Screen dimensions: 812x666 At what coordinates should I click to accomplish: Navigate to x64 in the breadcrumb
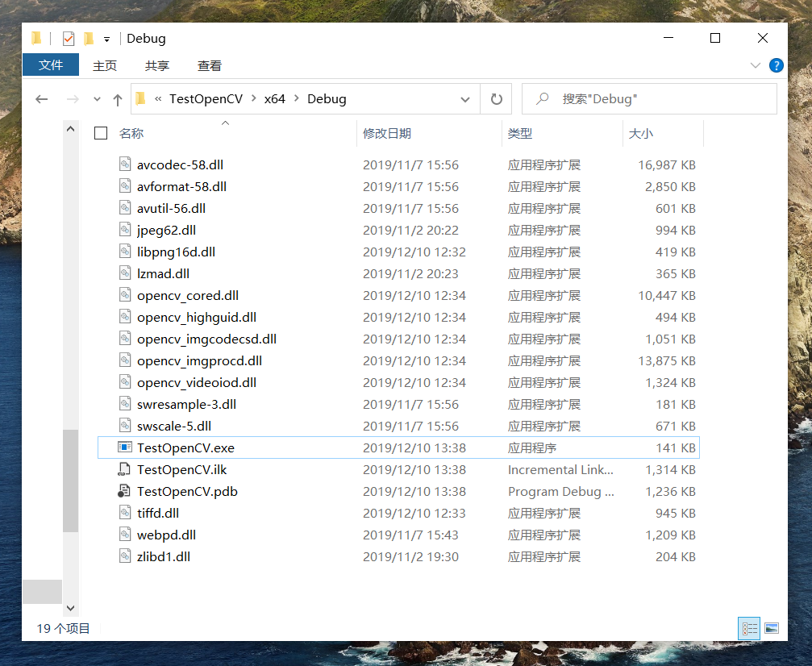[273, 98]
